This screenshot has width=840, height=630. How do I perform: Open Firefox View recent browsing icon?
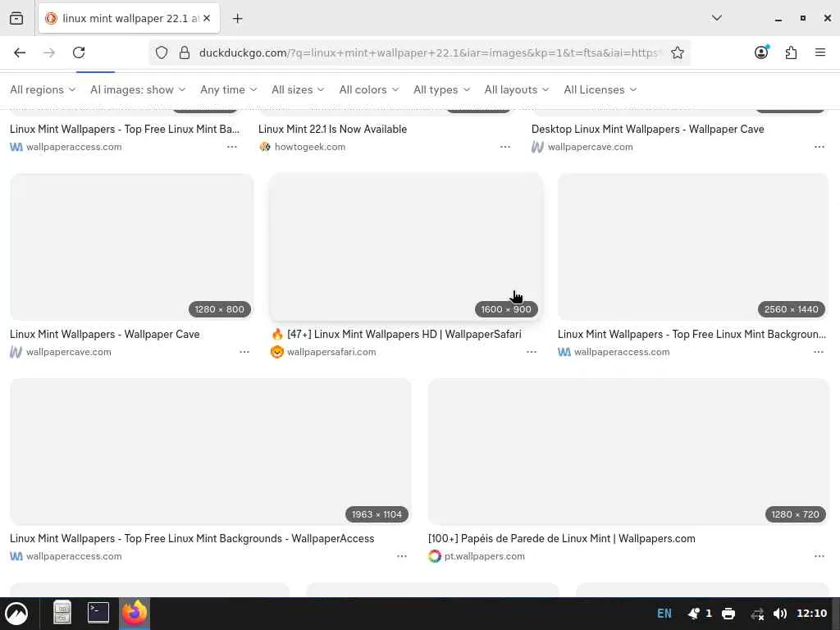(16, 18)
